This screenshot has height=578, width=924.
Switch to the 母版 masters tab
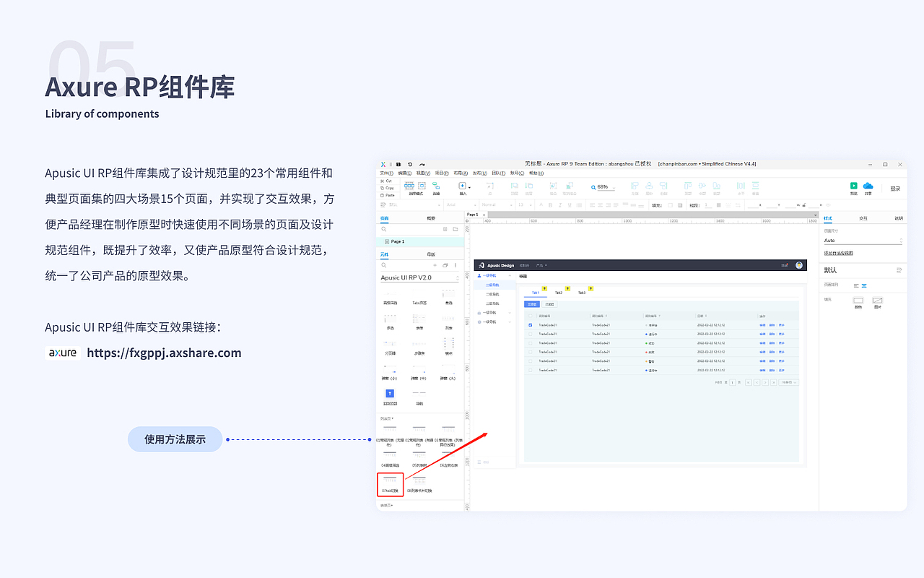pyautogui.click(x=431, y=254)
